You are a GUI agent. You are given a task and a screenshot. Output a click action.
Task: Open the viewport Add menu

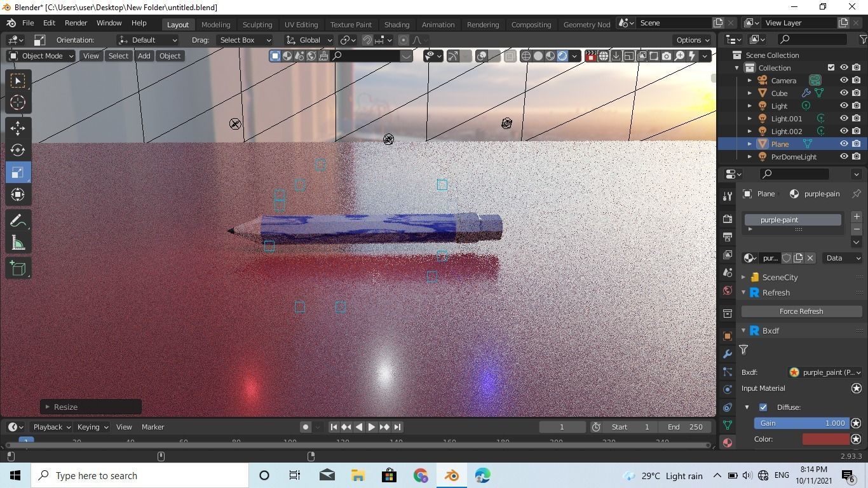coord(144,56)
